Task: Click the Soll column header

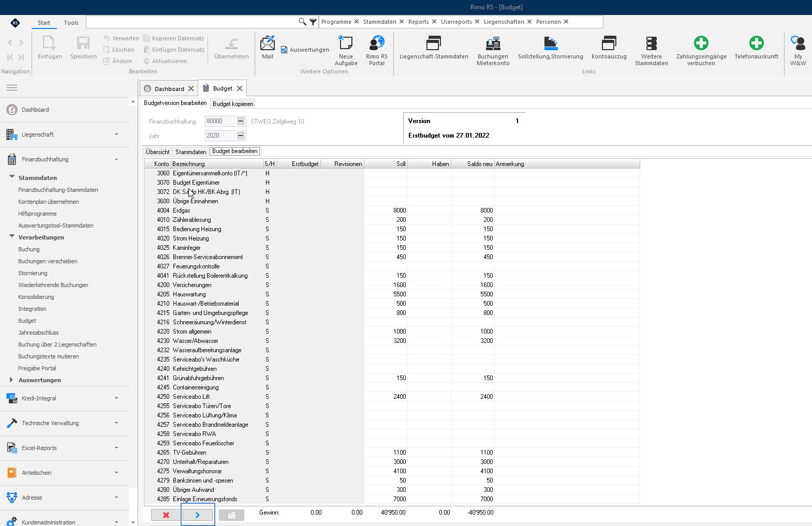Action: (386, 164)
